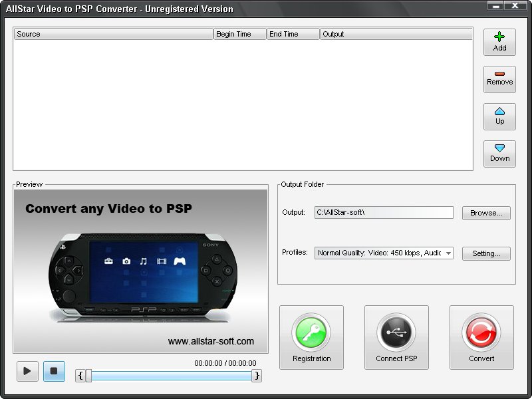This screenshot has height=399, width=532.
Task: Click the preview seek slider thumb
Action: 89,376
